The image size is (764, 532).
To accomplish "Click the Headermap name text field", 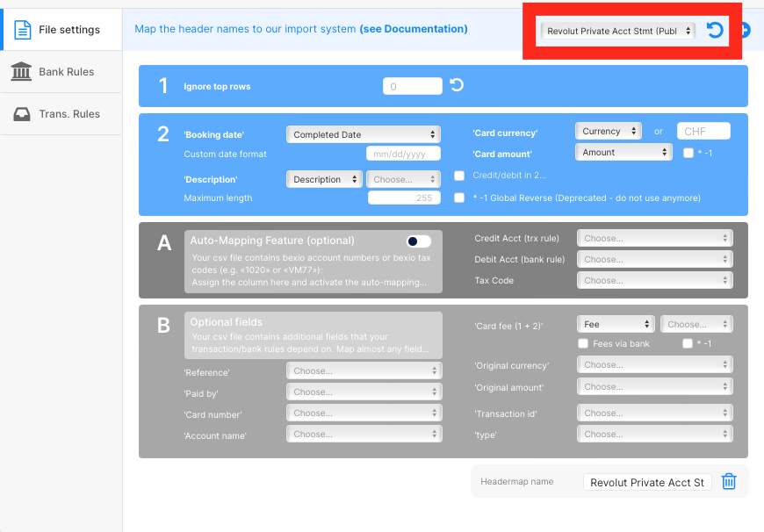I will click(x=647, y=482).
